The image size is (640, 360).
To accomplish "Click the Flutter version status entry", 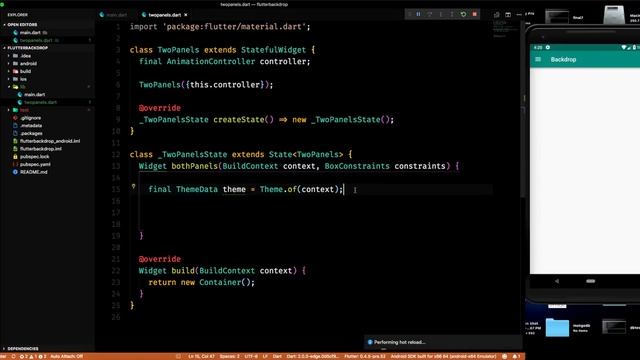I will tap(364, 356).
